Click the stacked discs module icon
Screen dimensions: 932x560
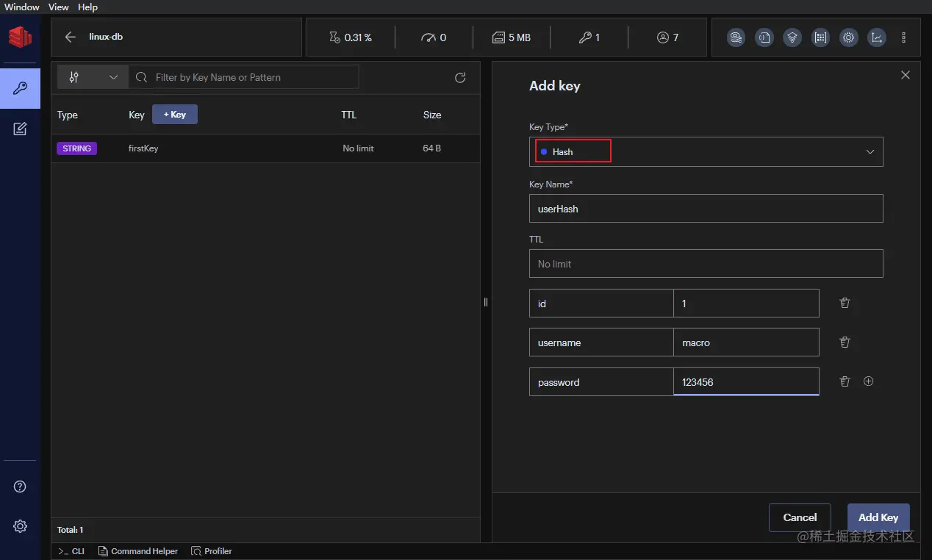(x=736, y=37)
